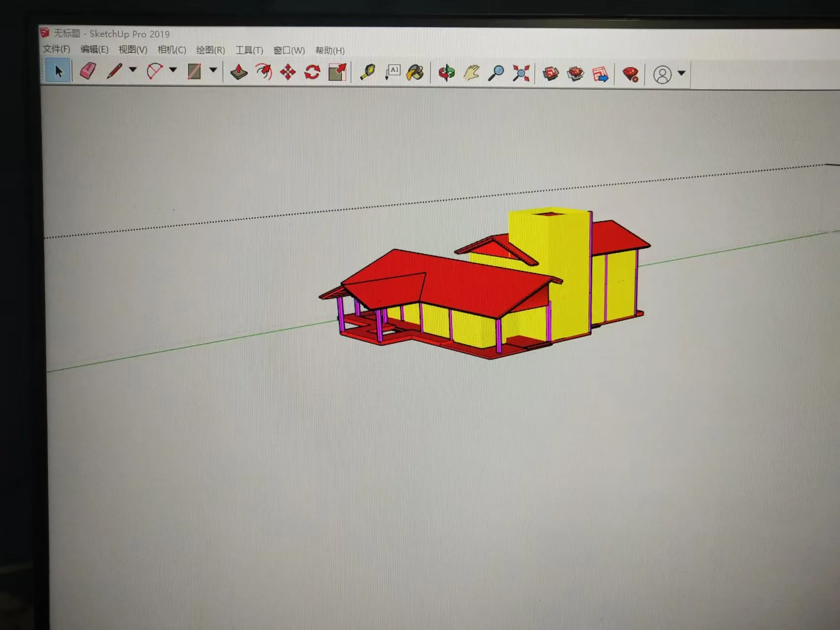This screenshot has height=630, width=840.
Task: Toggle the Select arrow tool
Action: click(58, 72)
